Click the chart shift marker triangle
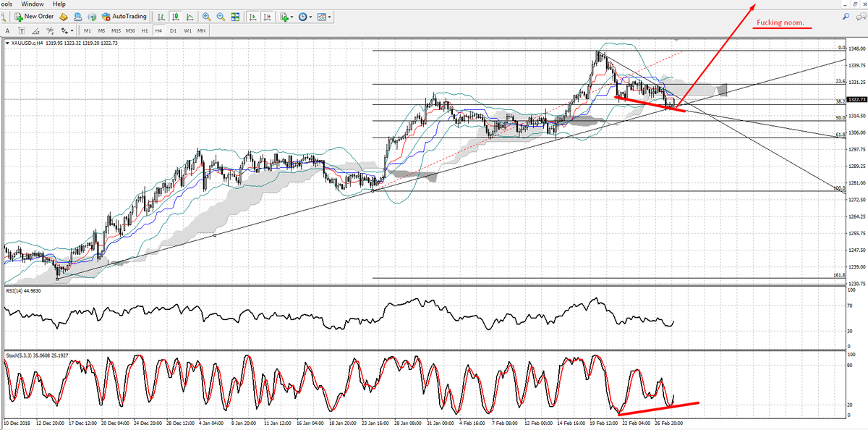Image resolution: width=868 pixels, height=430 pixels. coord(676,41)
